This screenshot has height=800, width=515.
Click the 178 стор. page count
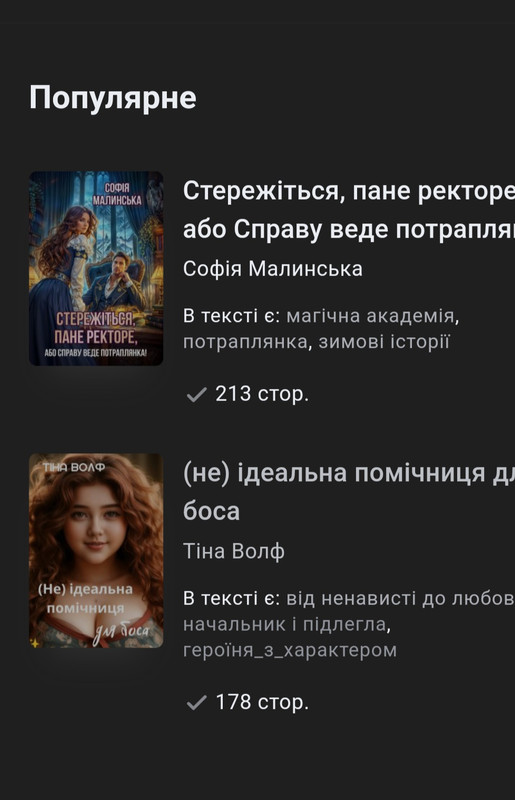coord(262,702)
